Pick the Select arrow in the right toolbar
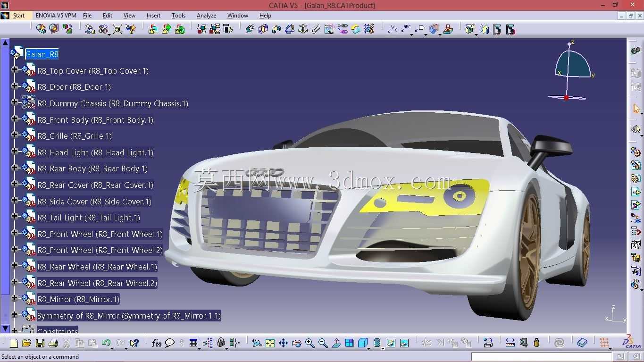Screen dimensions: 644x362 [636, 109]
